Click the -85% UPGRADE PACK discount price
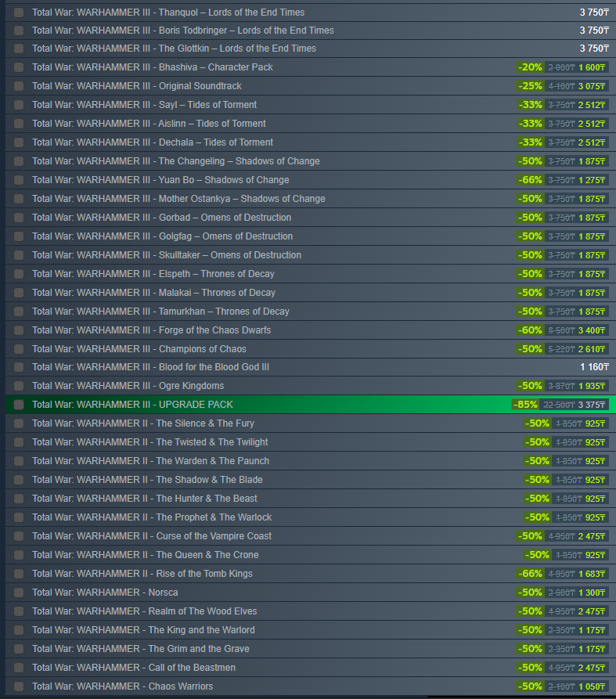 pyautogui.click(x=560, y=405)
